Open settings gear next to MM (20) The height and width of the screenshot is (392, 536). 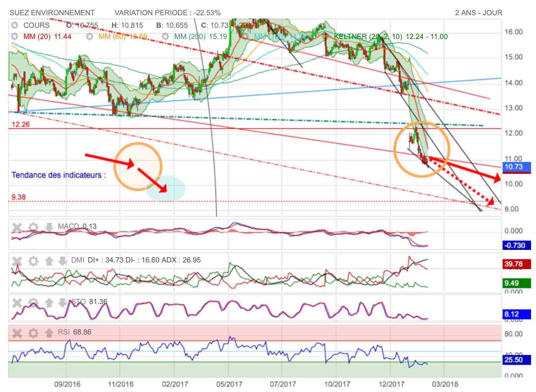14,36
